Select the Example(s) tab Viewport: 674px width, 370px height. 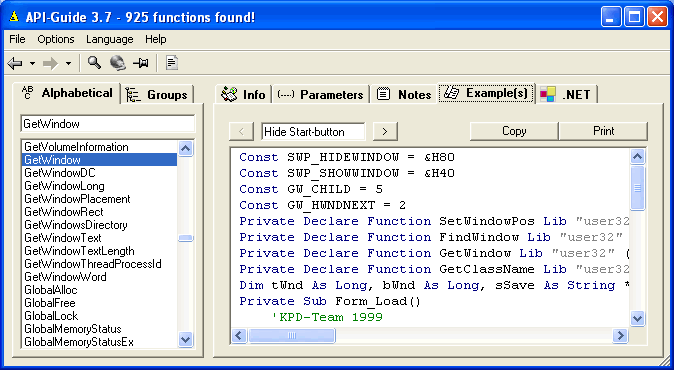tap(487, 93)
